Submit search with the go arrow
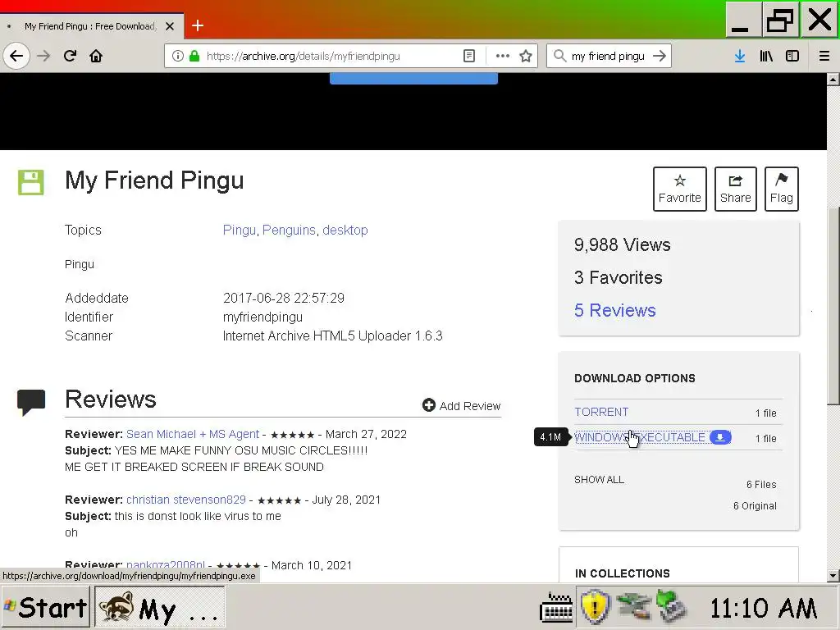840x630 pixels. click(x=660, y=56)
